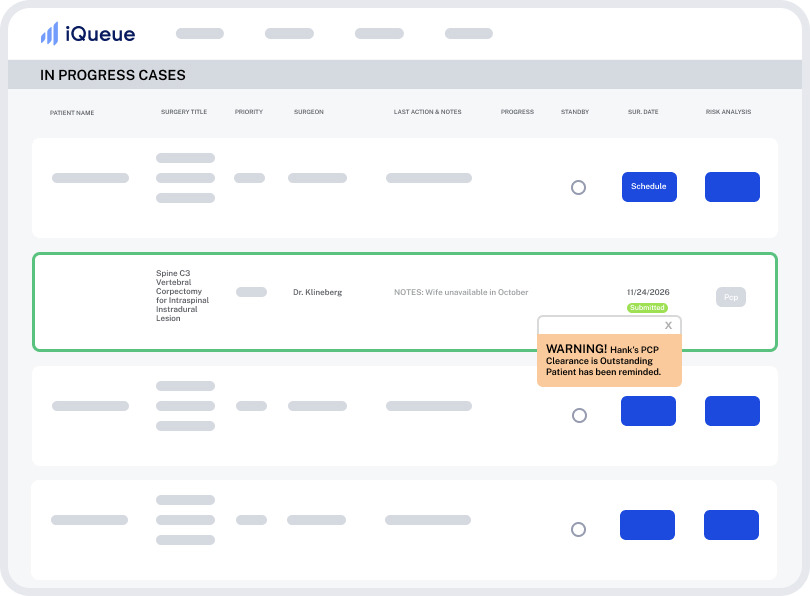Click the Progress column header
Image resolution: width=810 pixels, height=596 pixels.
pos(517,112)
